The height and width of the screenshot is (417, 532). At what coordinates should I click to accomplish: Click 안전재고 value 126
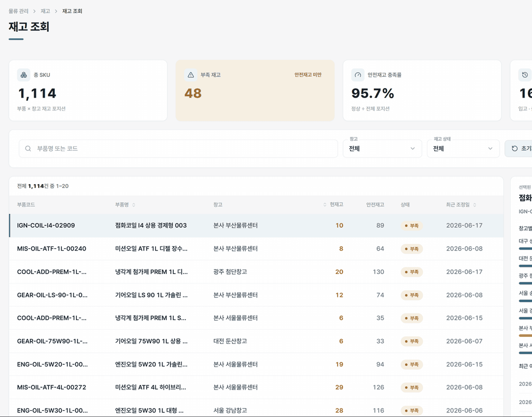tap(378, 387)
